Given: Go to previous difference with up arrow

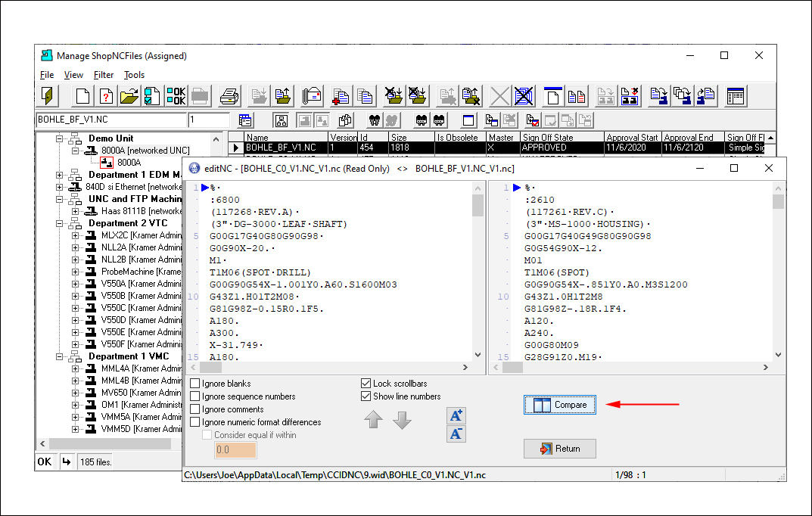Looking at the screenshot, I should click(373, 420).
